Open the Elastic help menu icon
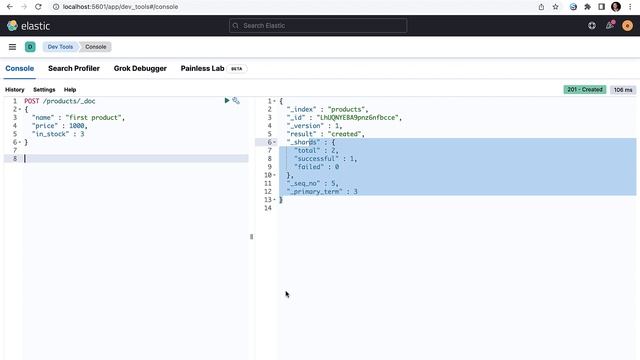This screenshot has width=640, height=360. [592, 26]
